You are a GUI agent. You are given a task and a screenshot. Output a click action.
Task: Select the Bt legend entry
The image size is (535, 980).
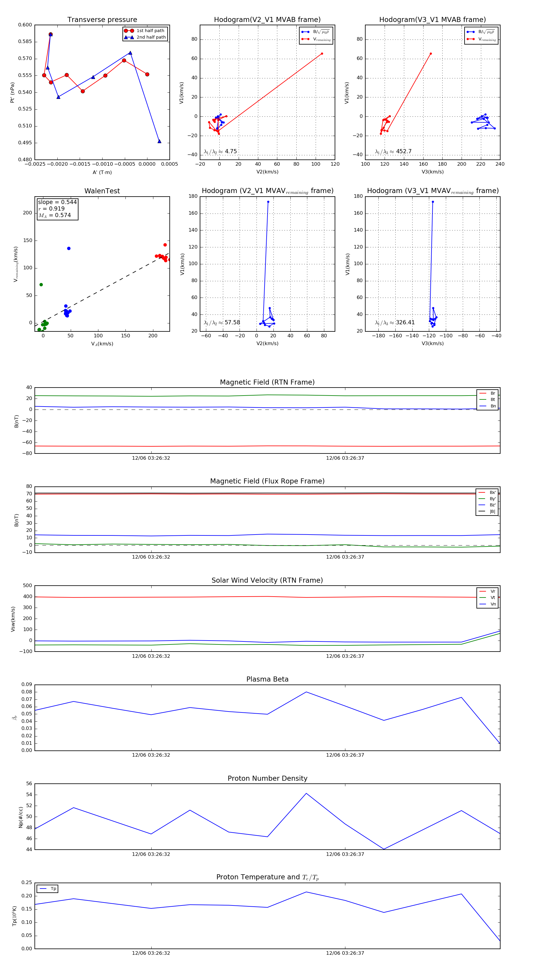pyautogui.click(x=487, y=399)
